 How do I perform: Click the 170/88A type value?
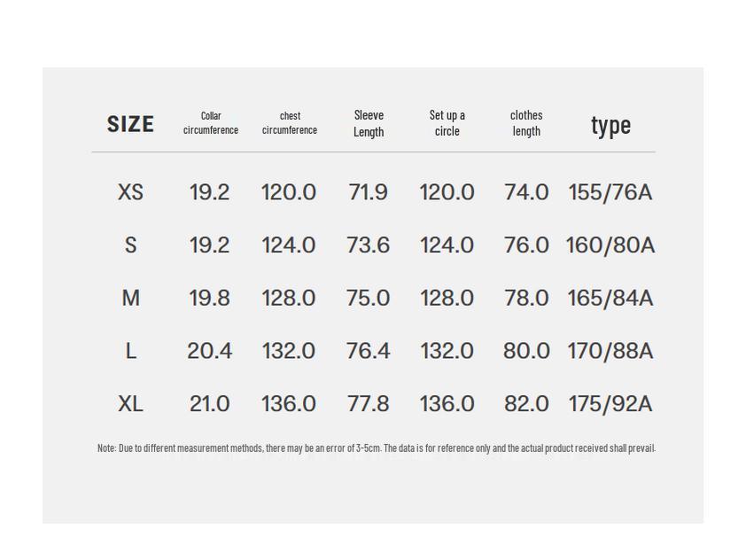point(610,351)
